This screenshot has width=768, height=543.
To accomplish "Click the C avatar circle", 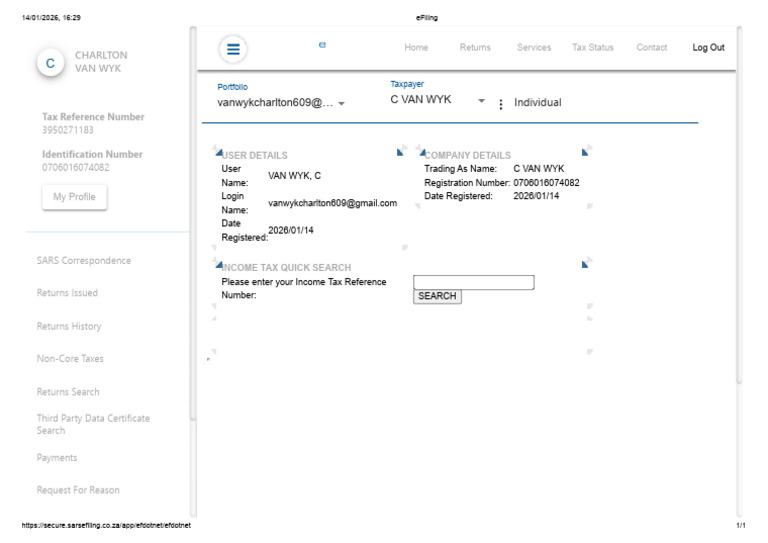I will coord(50,63).
